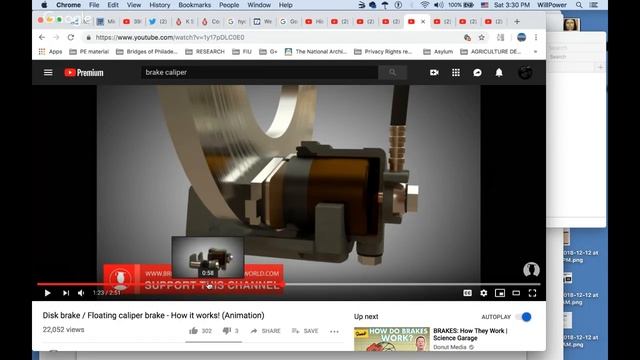The height and width of the screenshot is (360, 640).
Task: Toggle closed captions on the video
Action: click(x=467, y=293)
